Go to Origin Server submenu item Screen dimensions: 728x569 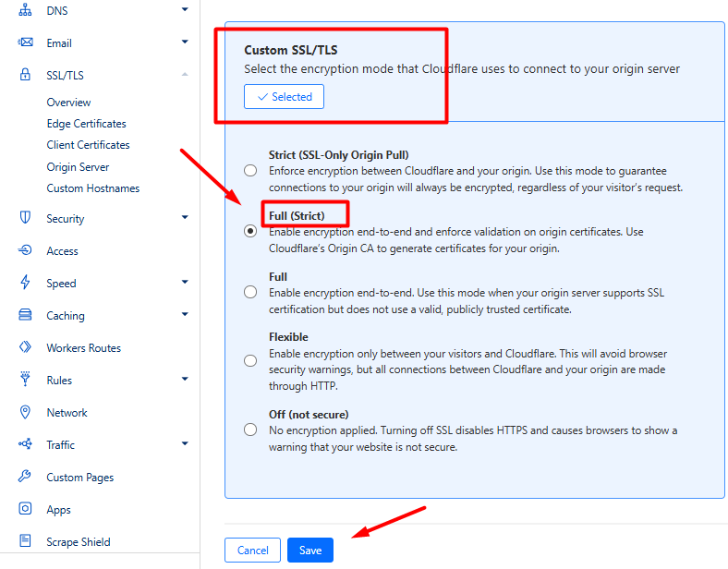[x=78, y=167]
